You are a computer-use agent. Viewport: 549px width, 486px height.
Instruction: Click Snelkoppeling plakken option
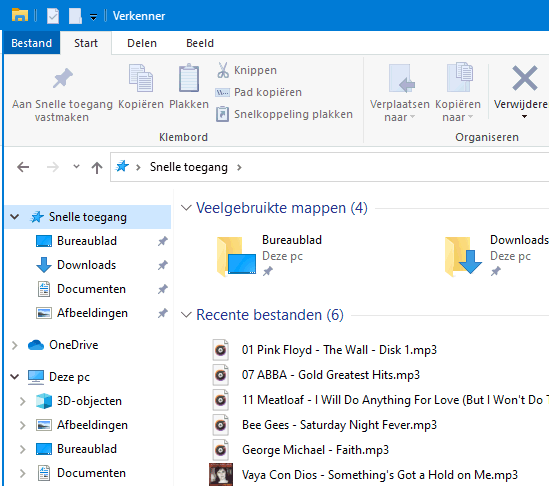pos(284,114)
